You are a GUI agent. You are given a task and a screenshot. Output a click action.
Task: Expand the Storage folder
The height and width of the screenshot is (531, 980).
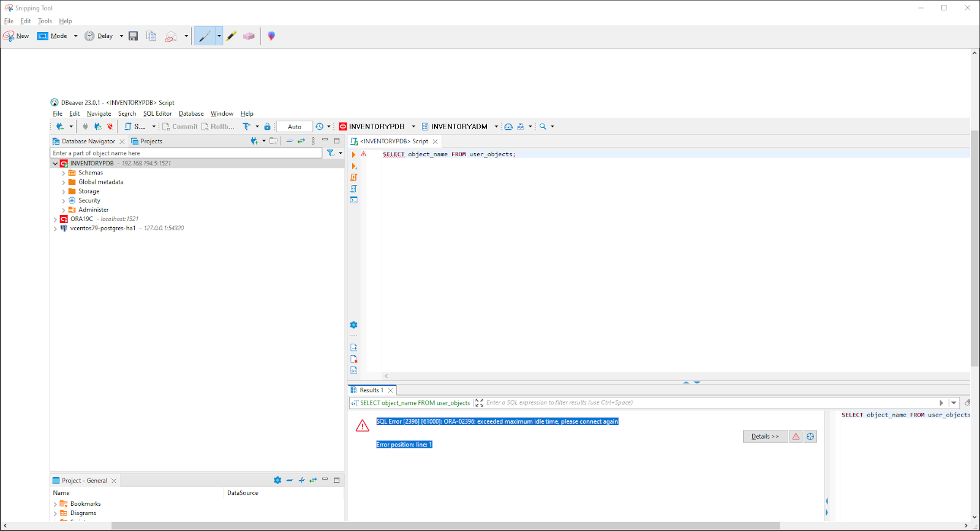click(x=63, y=192)
